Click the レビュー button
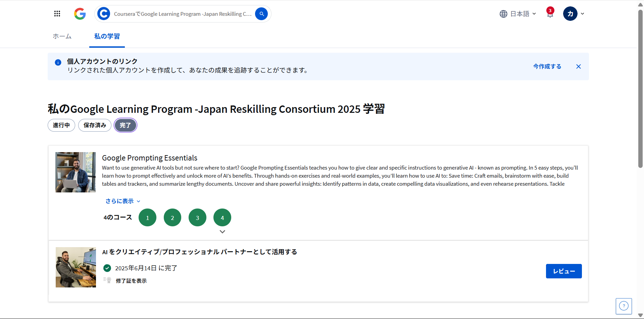 pyautogui.click(x=564, y=271)
